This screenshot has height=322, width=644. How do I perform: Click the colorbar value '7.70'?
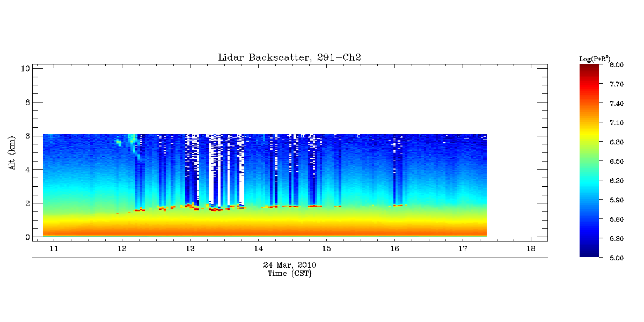point(617,84)
